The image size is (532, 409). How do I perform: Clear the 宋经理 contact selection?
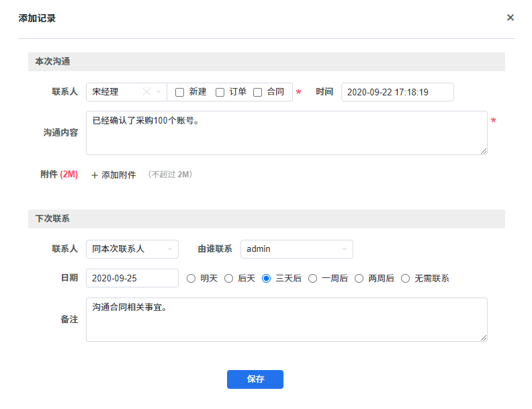point(147,92)
